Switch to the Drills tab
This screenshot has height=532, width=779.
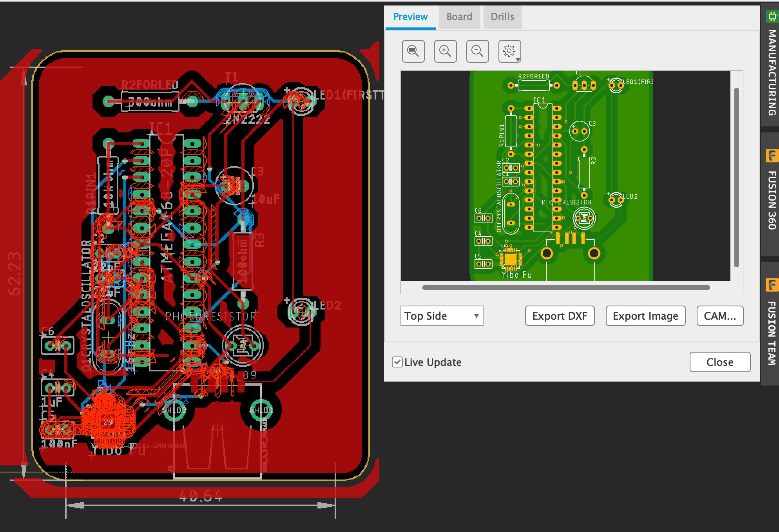pos(502,17)
